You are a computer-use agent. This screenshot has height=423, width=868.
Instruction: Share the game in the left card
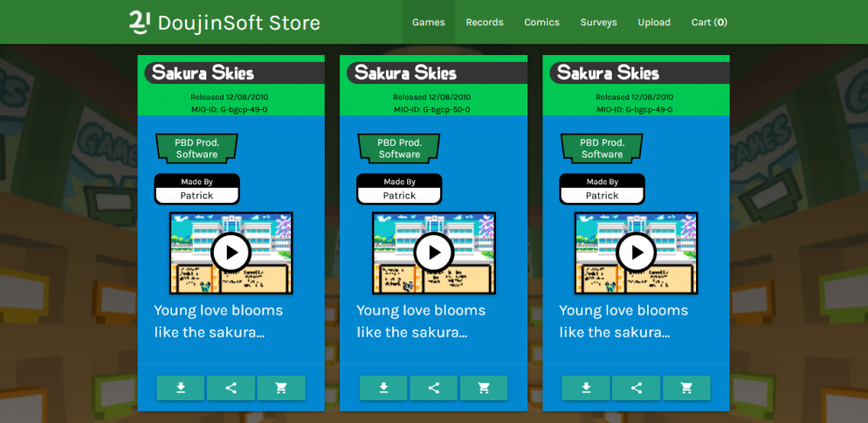[231, 388]
